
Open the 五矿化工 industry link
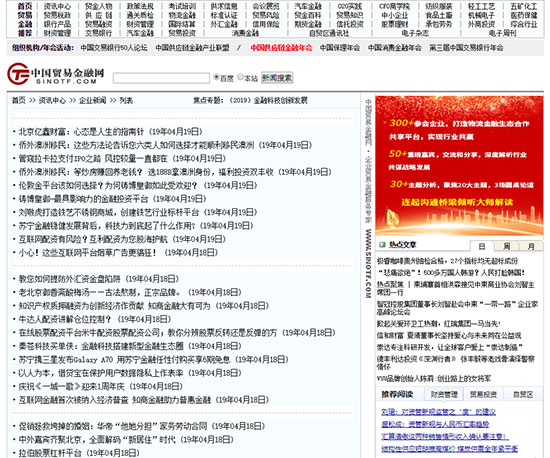pos(524,6)
